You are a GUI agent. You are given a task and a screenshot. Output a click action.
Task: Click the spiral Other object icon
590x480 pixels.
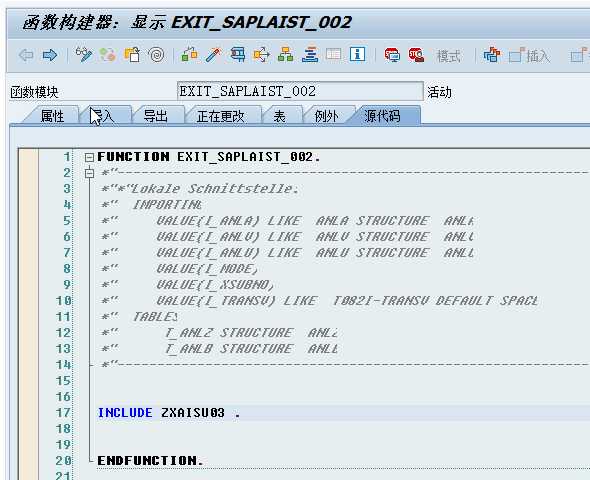click(x=157, y=55)
